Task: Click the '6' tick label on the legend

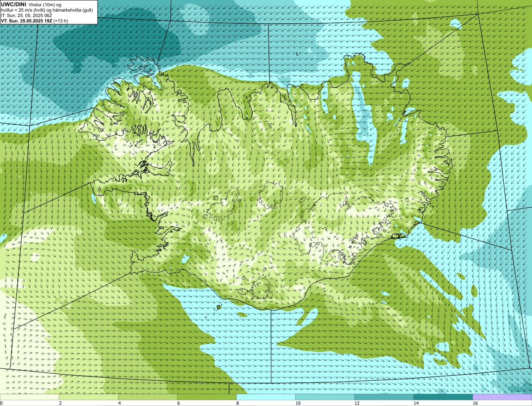Action: [x=178, y=403]
